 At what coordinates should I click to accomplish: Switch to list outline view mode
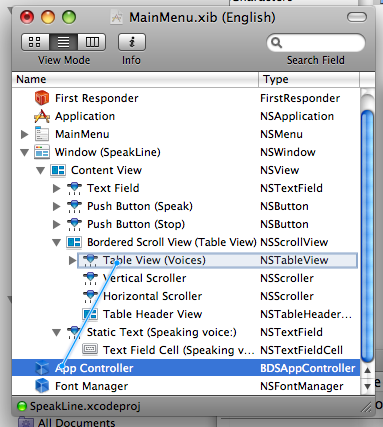pos(63,42)
